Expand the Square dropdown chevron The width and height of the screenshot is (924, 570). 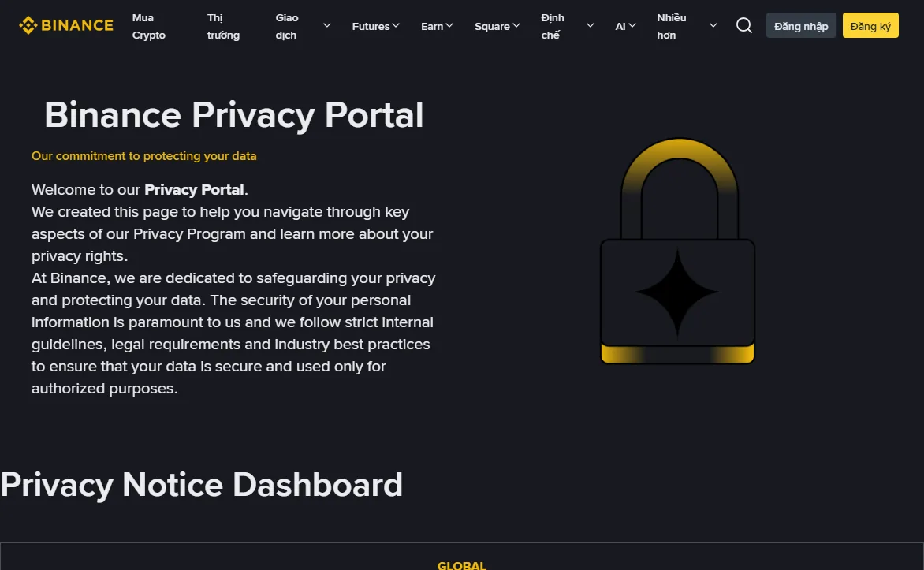click(516, 25)
